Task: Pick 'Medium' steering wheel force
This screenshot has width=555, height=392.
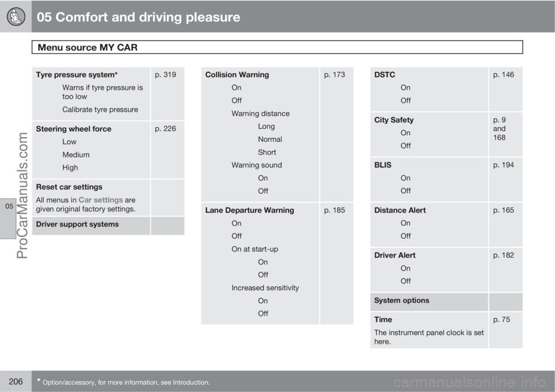Action: (x=76, y=155)
